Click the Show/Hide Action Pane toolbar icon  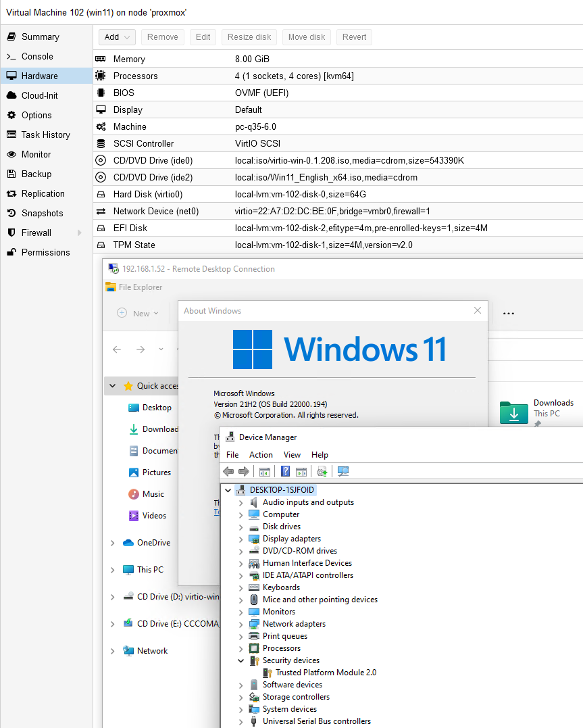point(301,472)
